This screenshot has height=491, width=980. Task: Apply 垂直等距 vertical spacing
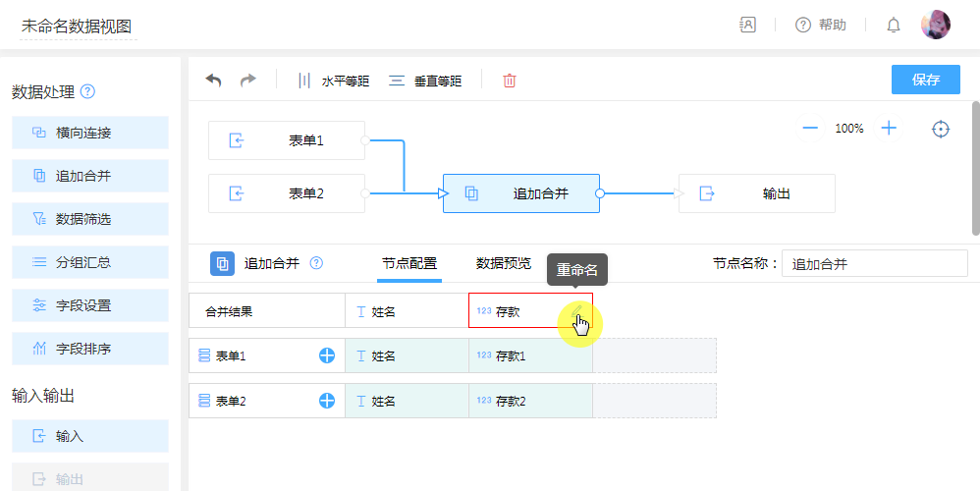pyautogui.click(x=426, y=81)
